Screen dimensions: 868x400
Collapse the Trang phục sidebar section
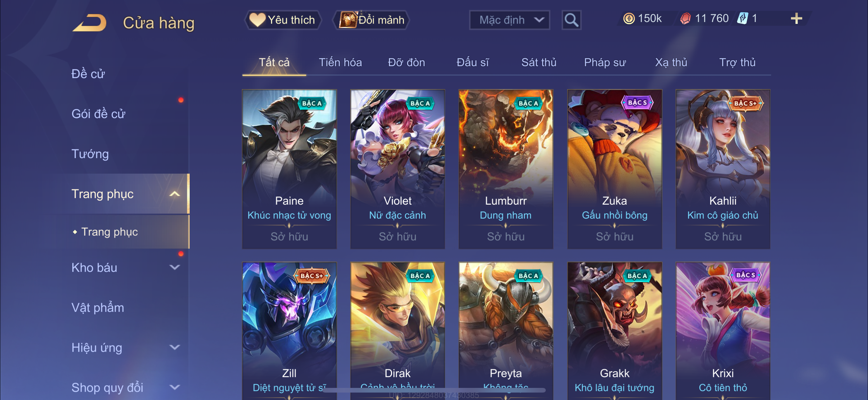(x=174, y=194)
